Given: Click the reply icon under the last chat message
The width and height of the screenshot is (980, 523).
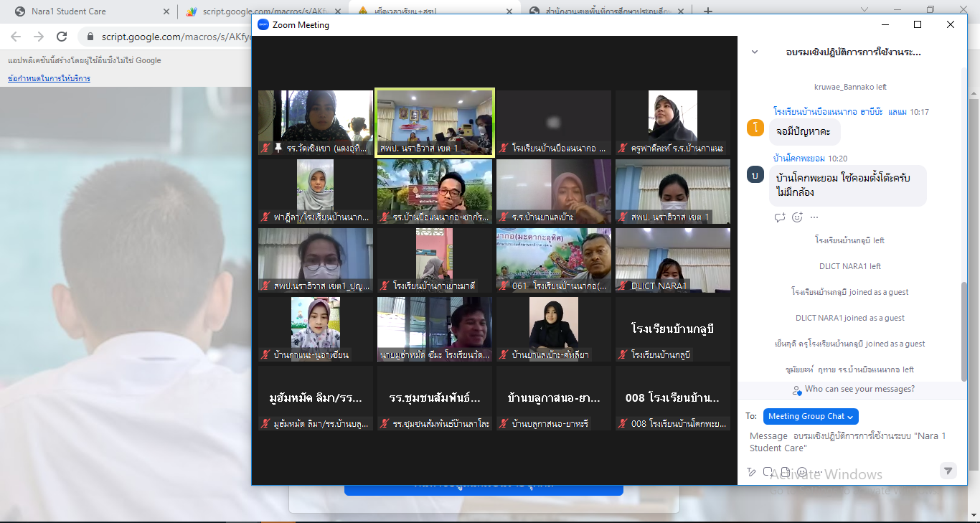Looking at the screenshot, I should click(x=780, y=217).
